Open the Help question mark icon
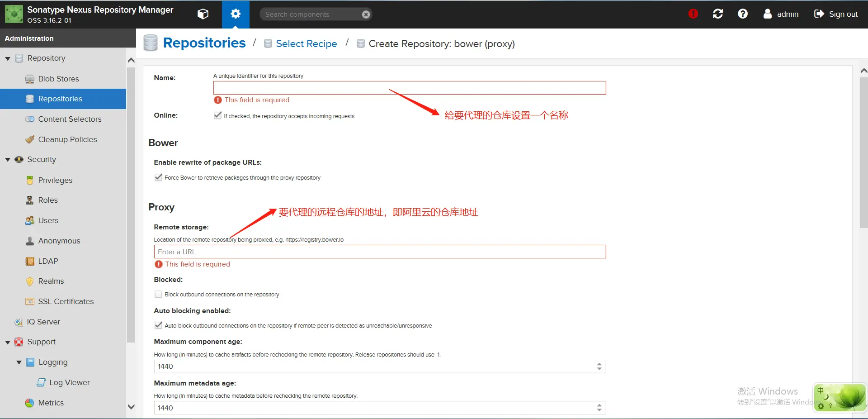Image resolution: width=868 pixels, height=419 pixels. [x=743, y=14]
